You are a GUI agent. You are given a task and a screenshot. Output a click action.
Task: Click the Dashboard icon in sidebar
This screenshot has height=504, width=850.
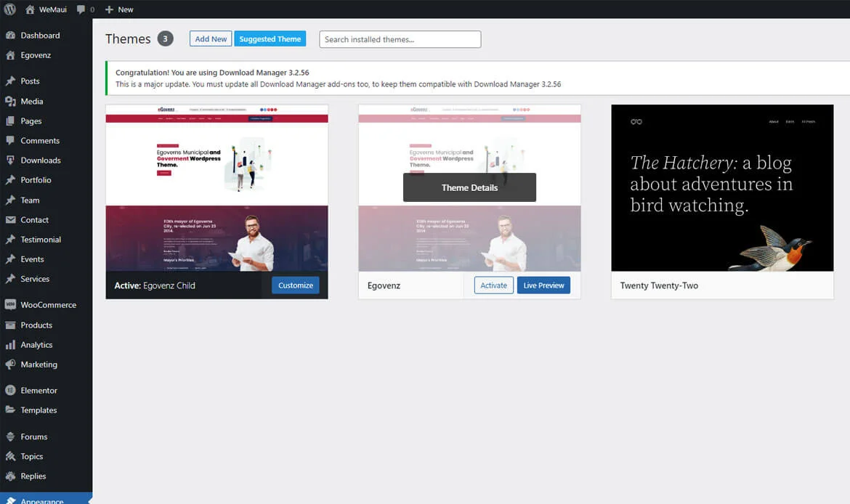(10, 35)
